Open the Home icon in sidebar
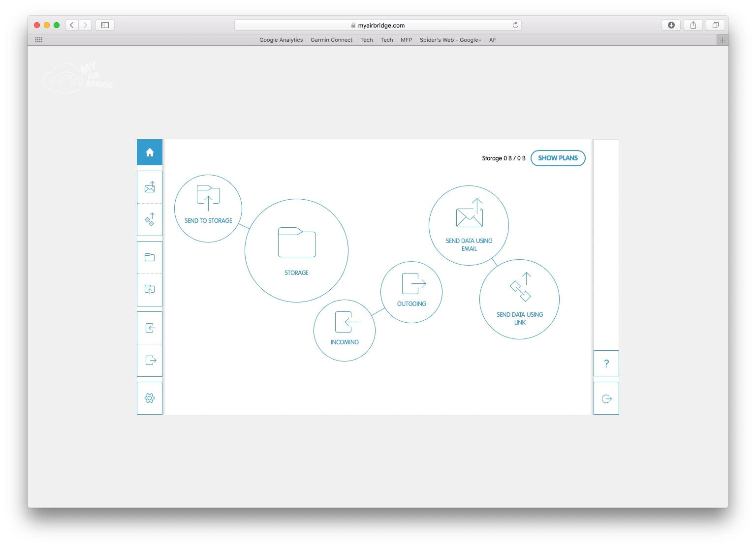 pos(150,152)
